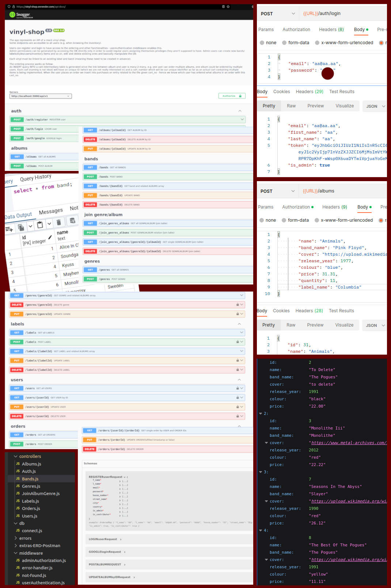Click the edit pencil icon in id column
The image size is (391, 588).
click(x=50, y=237)
